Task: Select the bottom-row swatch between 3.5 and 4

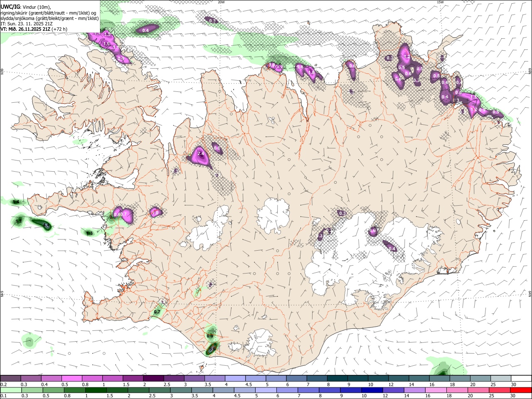Action: 202,390
